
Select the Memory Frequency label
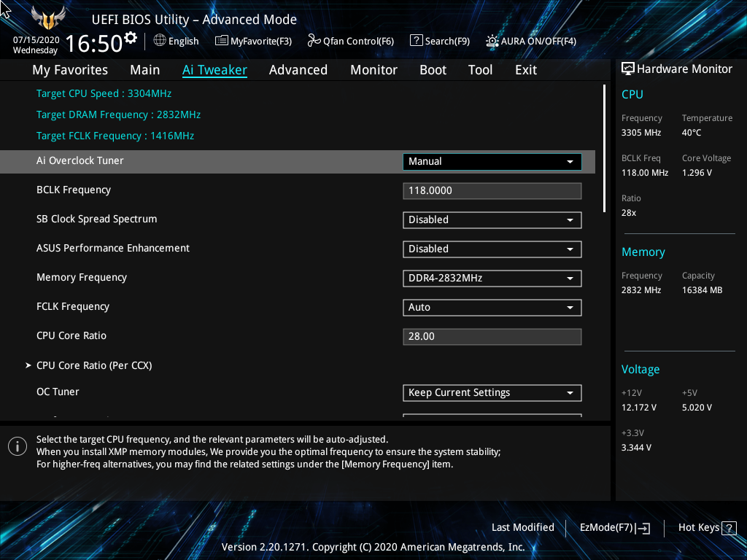tap(82, 277)
